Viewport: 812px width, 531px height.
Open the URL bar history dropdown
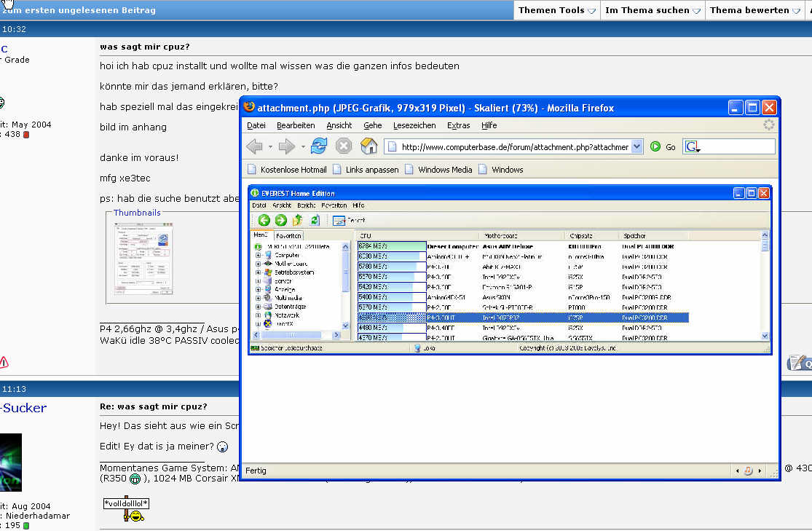637,146
